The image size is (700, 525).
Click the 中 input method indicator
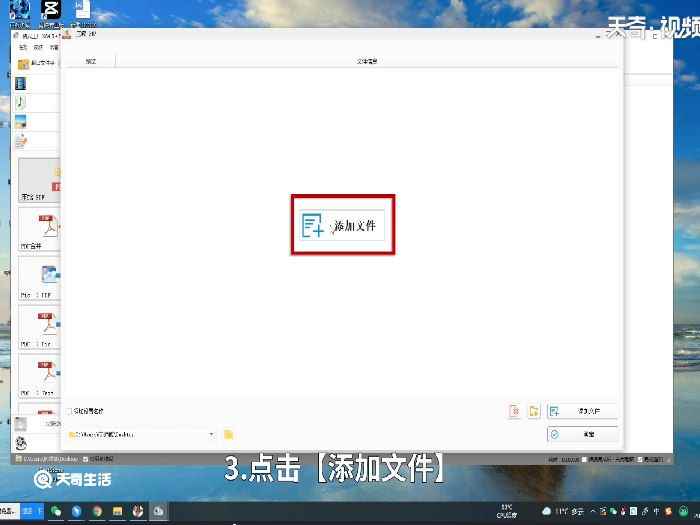[656, 511]
